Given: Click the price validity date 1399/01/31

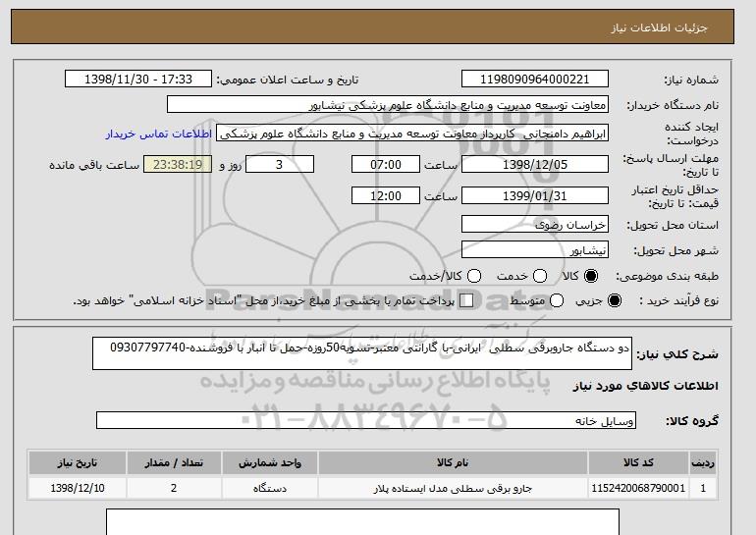Looking at the screenshot, I should tap(535, 195).
